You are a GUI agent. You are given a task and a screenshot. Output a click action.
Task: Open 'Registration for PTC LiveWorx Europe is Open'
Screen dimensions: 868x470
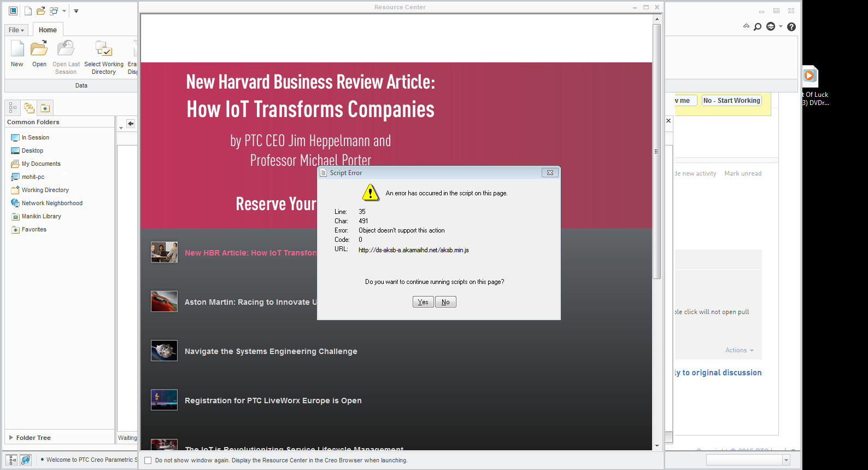point(273,401)
